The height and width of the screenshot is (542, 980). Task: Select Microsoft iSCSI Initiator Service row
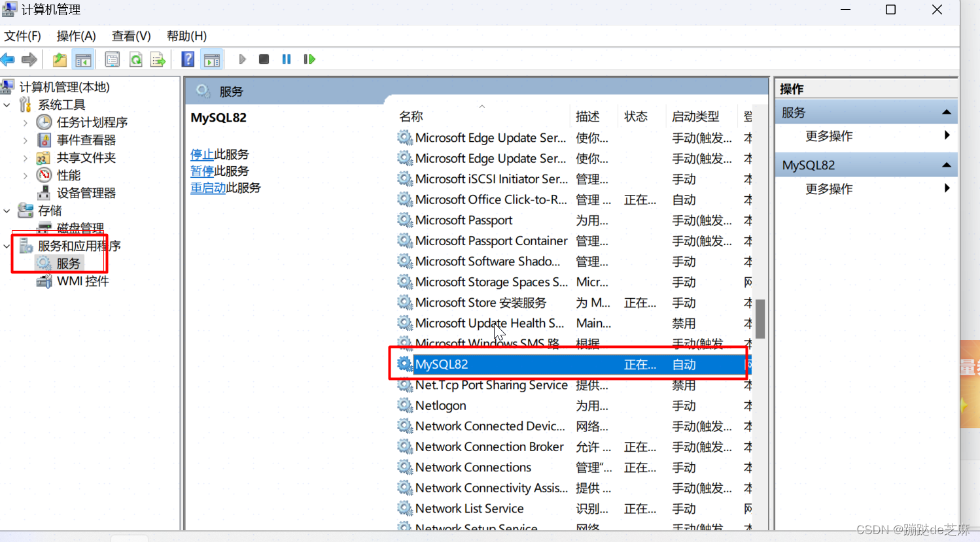(574, 179)
